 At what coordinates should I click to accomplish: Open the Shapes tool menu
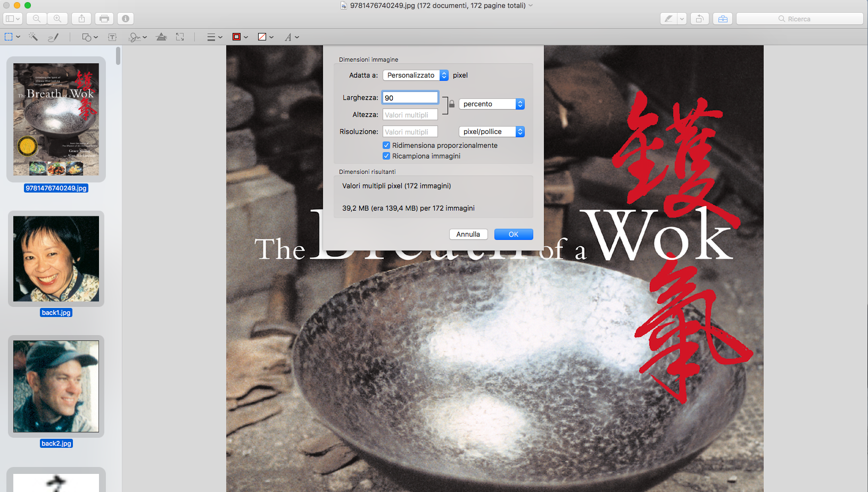point(89,37)
